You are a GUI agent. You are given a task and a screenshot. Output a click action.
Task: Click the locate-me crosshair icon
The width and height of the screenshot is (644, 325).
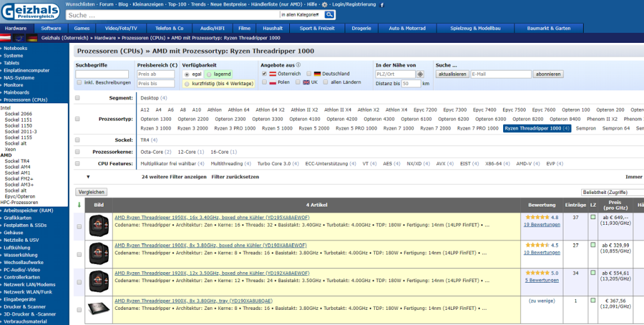419,74
